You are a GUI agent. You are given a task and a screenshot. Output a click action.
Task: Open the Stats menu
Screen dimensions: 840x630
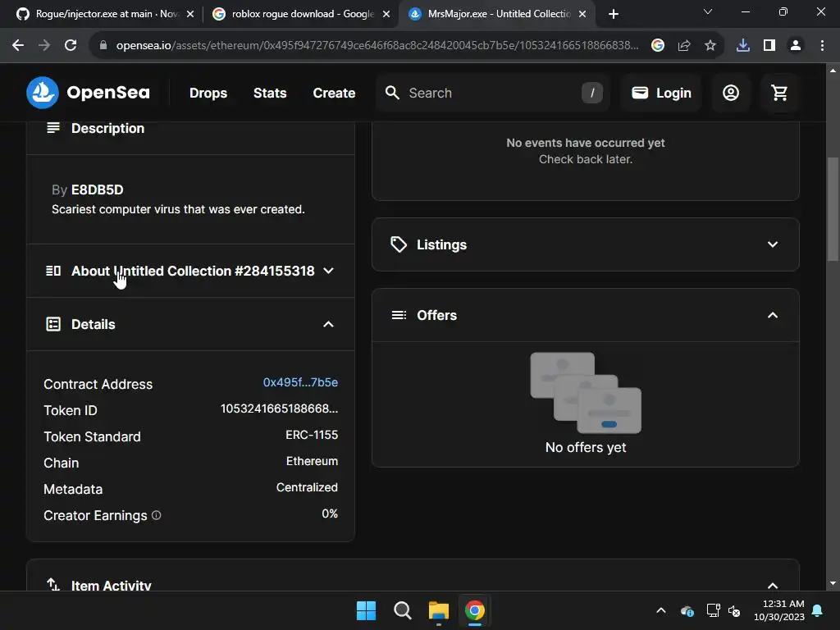click(270, 93)
